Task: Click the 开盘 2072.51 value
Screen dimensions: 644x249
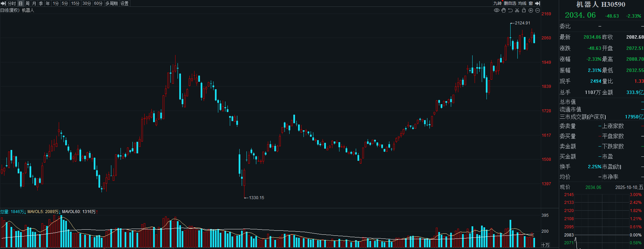Action: [x=635, y=48]
